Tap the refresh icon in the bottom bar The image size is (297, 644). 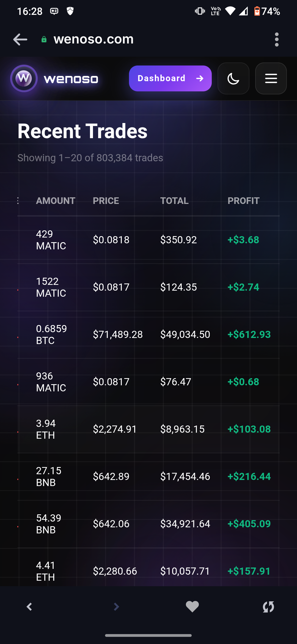coord(268,607)
